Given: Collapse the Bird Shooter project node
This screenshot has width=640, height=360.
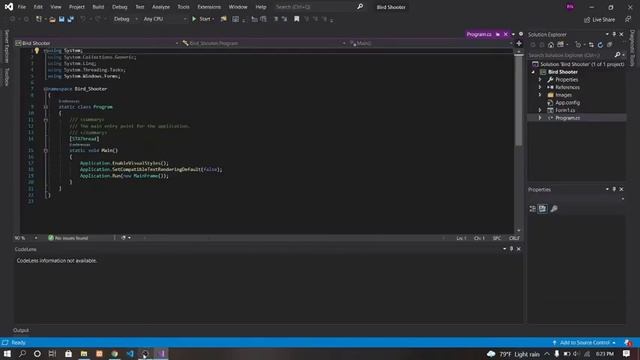Looking at the screenshot, I should coord(533,72).
